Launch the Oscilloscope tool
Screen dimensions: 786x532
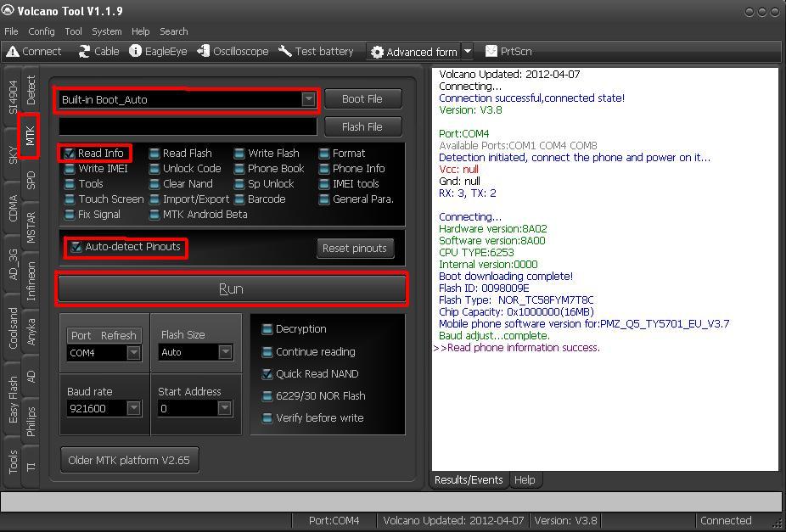(x=233, y=51)
